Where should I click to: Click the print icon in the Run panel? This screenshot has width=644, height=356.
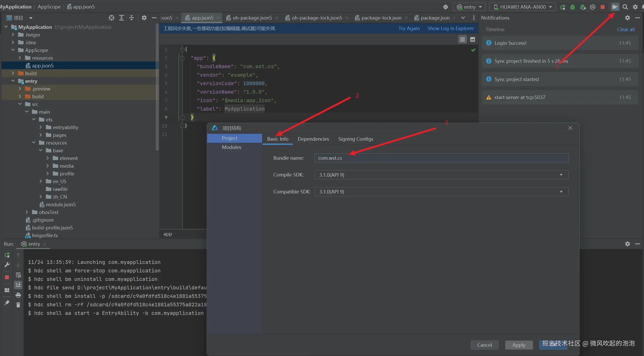tap(18, 295)
